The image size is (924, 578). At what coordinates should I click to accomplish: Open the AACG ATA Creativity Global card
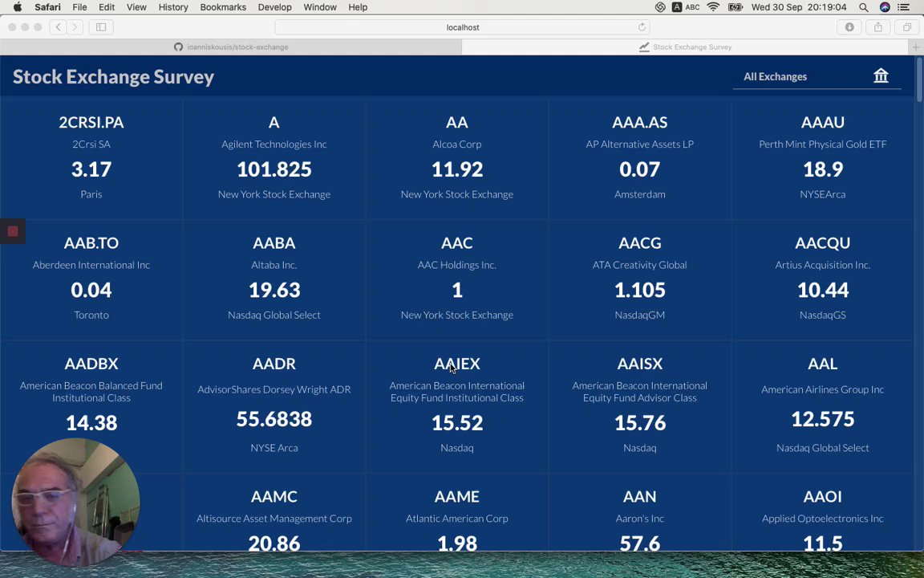click(x=639, y=280)
